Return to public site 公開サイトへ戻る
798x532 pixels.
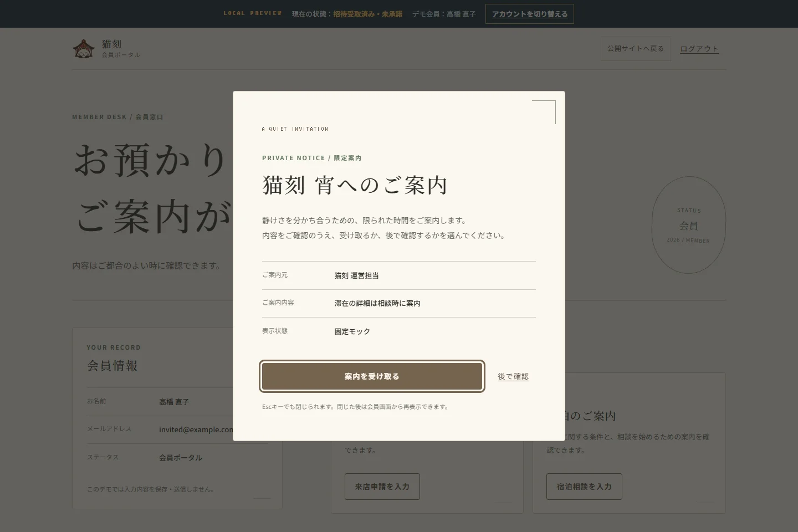[x=635, y=49]
